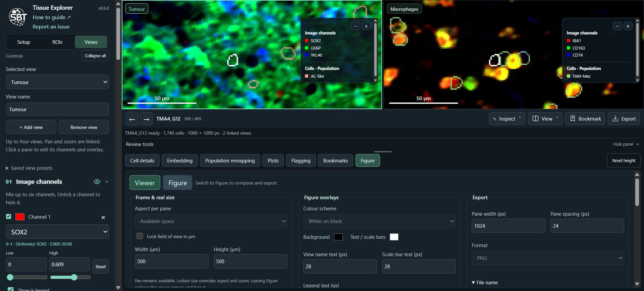Open the Selected view Tumour dropdown
Viewport: 644px width, 291px height.
(x=57, y=82)
